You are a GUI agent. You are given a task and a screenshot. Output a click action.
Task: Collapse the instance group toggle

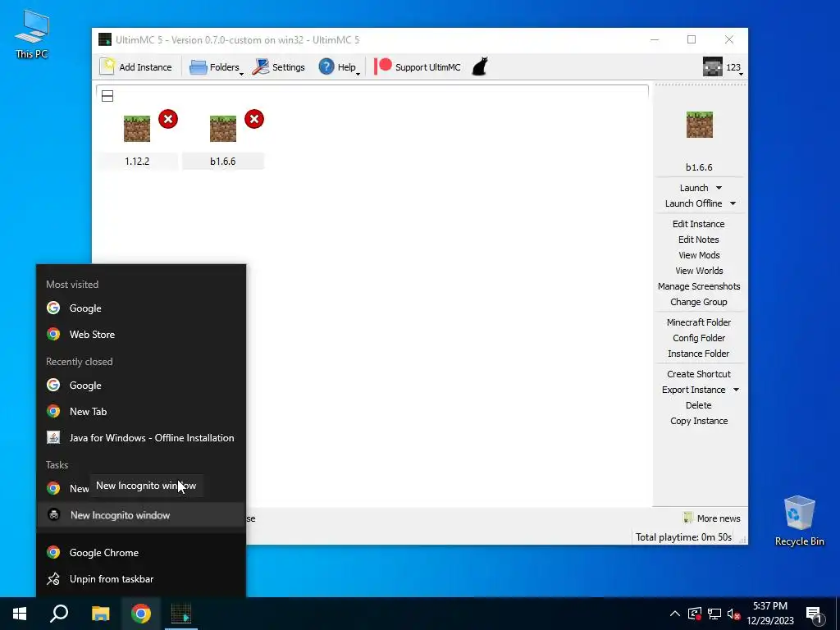tap(107, 96)
